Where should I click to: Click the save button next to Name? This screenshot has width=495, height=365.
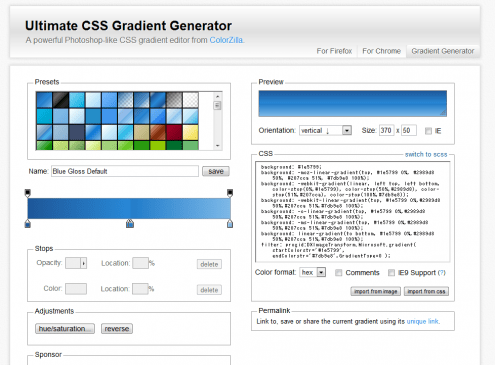[x=216, y=171]
